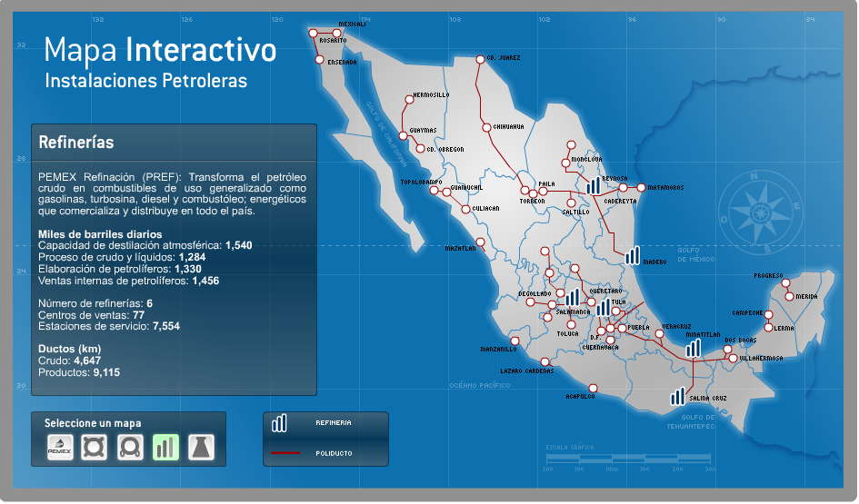Click the Queretaro node circle
This screenshot has height=504, width=859.
(592, 302)
